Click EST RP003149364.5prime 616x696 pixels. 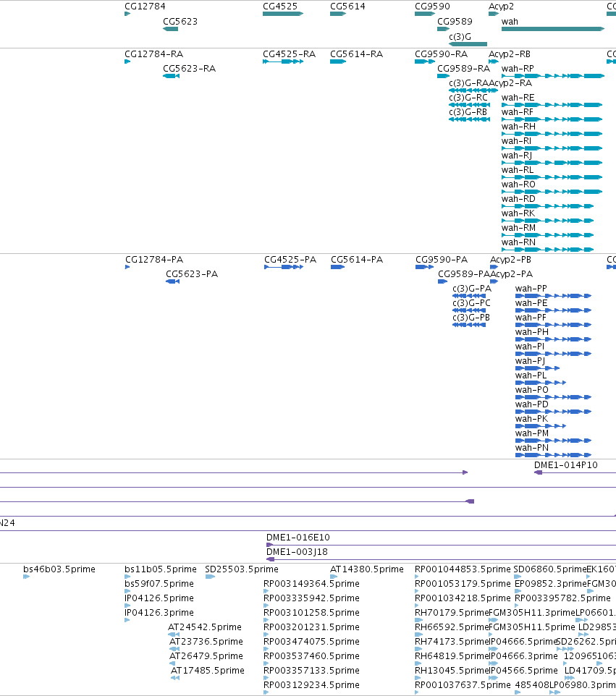click(311, 584)
